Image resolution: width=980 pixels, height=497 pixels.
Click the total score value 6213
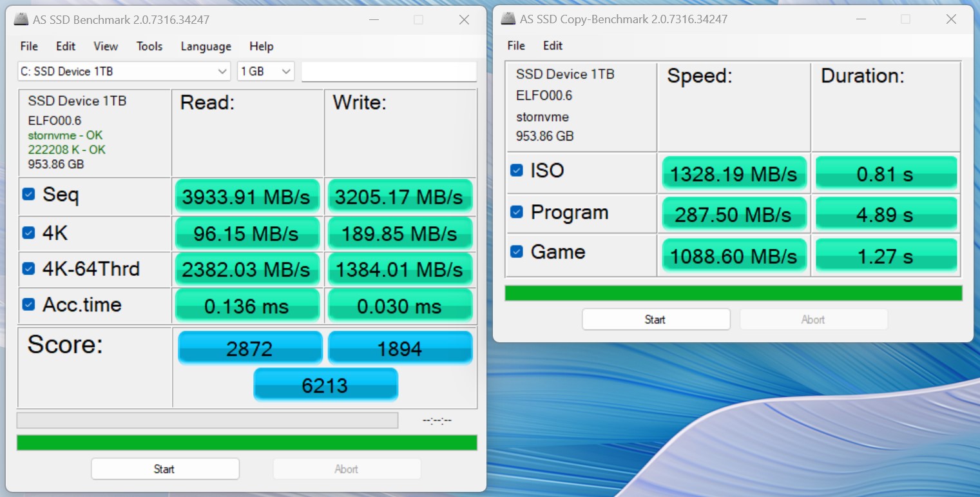point(325,385)
